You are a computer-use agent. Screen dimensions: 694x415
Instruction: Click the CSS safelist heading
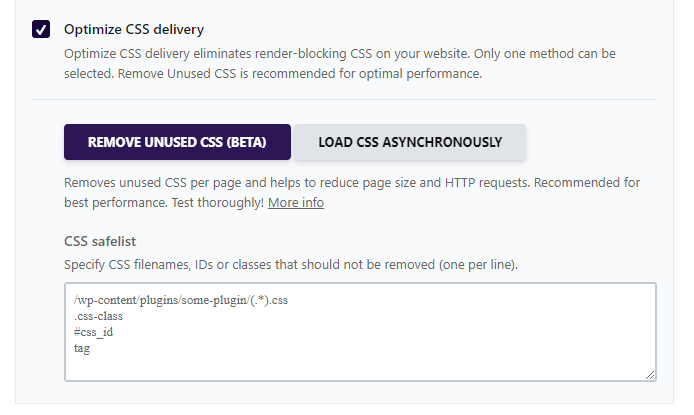[100, 242]
